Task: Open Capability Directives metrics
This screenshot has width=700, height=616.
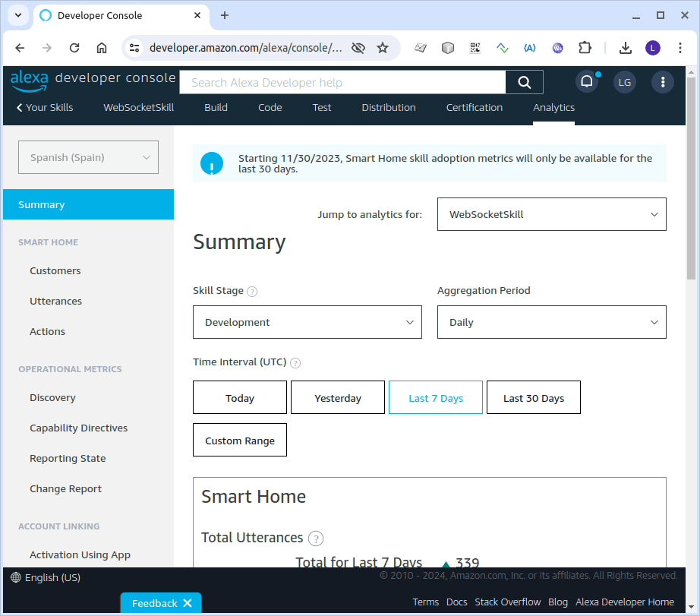Action: (78, 428)
